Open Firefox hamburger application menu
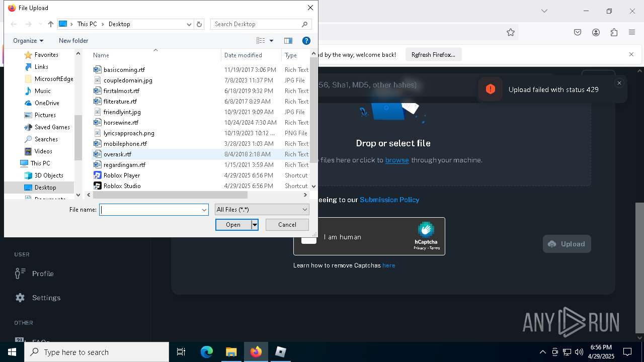Image resolution: width=644 pixels, height=362 pixels. coord(632,32)
